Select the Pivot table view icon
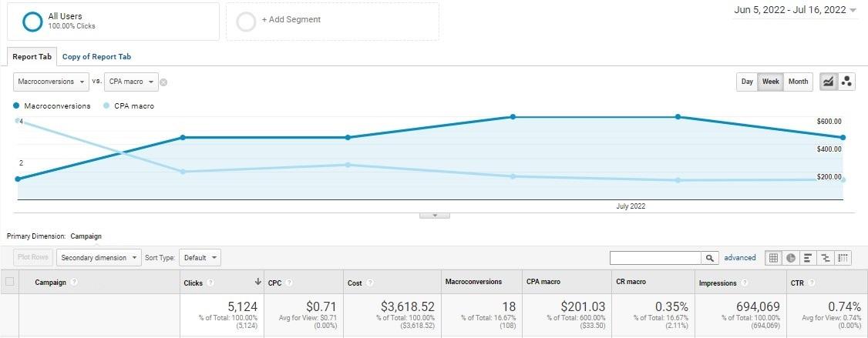This screenshot has width=868, height=338. (x=843, y=258)
